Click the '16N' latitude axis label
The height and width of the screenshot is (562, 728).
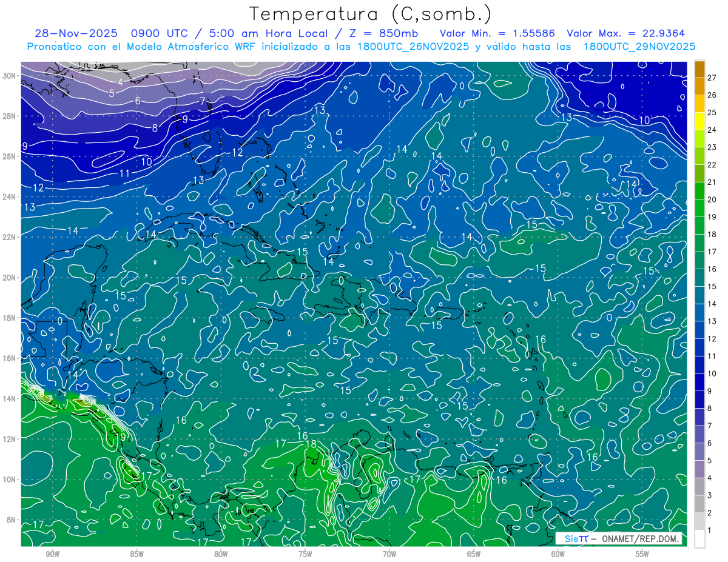pyautogui.click(x=10, y=358)
